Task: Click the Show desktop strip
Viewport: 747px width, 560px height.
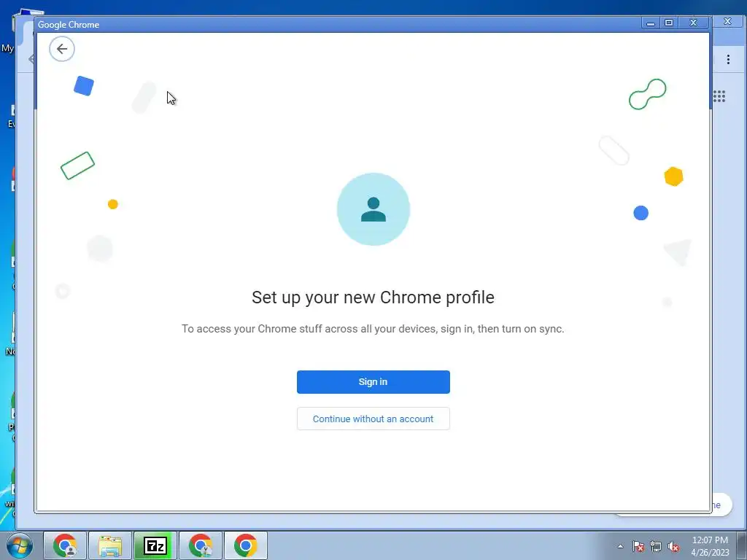Action: [x=743, y=545]
